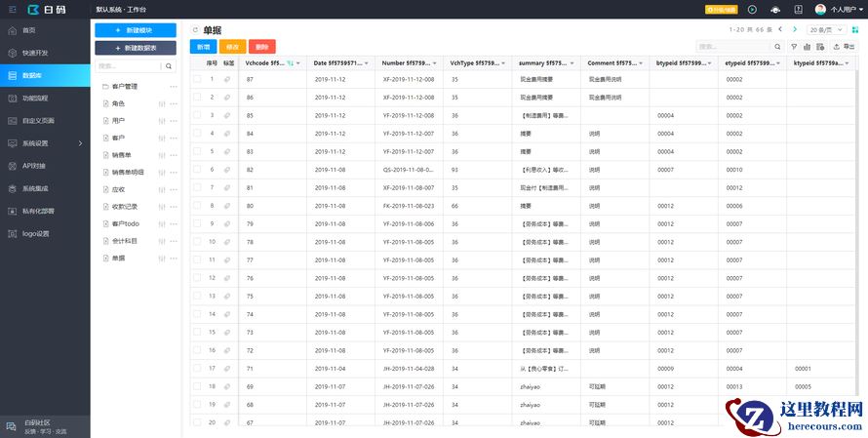Viewport: 868px width, 438px height.
Task: Check the box for row 17
Action: [197, 369]
